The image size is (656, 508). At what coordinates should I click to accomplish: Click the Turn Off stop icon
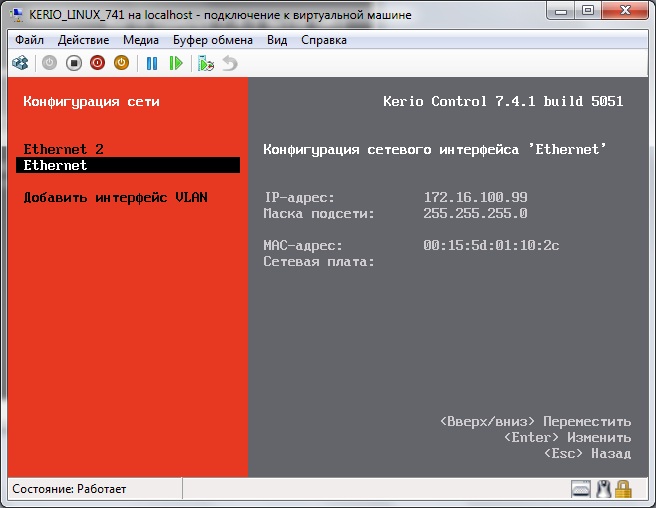[x=74, y=63]
